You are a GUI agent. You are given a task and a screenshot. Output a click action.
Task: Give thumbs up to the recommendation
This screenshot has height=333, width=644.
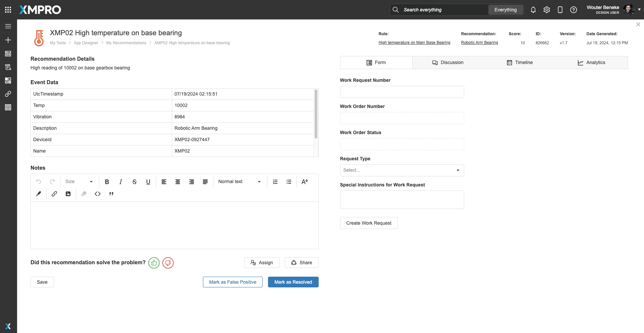[154, 263]
